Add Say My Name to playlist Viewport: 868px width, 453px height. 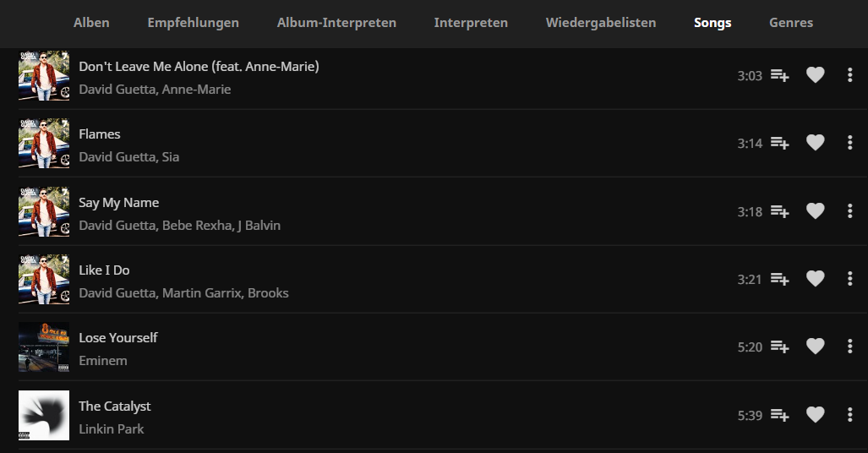point(779,211)
